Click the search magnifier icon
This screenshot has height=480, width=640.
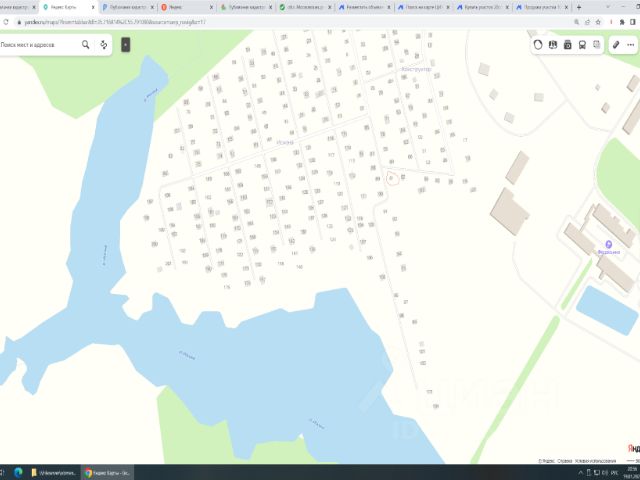pyautogui.click(x=85, y=44)
